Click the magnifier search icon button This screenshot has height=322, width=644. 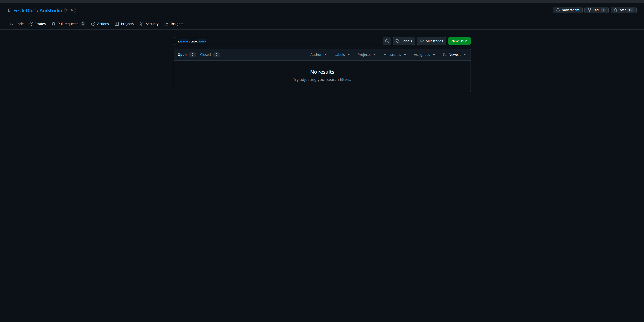[x=387, y=41]
